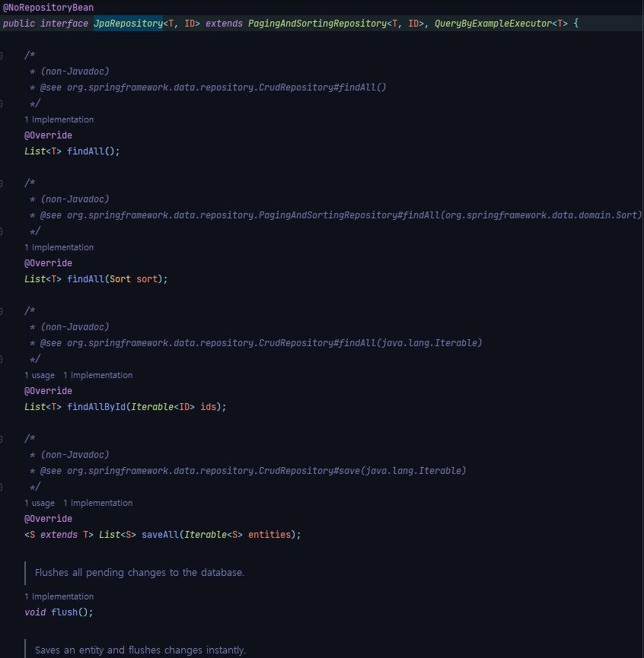Click PagingAndSortingRepository in the extends clause
644x658 pixels.
(317, 24)
